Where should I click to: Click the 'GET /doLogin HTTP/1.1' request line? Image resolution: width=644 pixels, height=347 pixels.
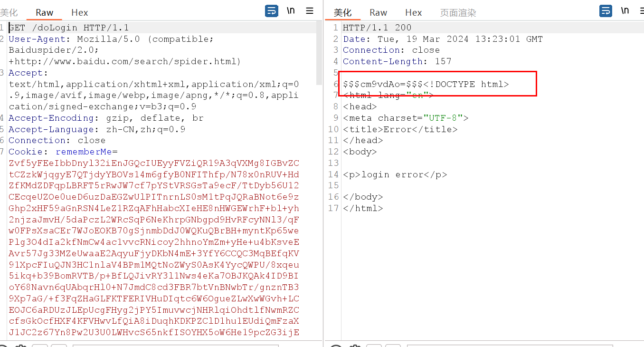click(68, 28)
